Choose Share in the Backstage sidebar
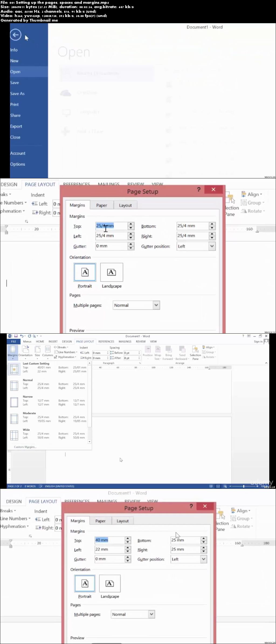Image resolution: width=276 pixels, height=644 pixels. [x=15, y=115]
